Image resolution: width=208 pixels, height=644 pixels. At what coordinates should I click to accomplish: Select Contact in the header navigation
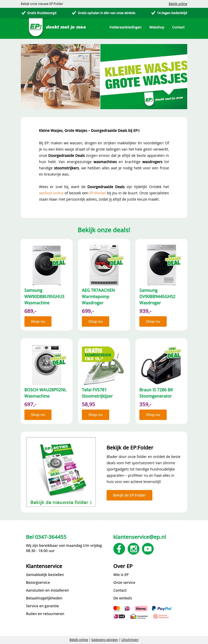pos(178,27)
